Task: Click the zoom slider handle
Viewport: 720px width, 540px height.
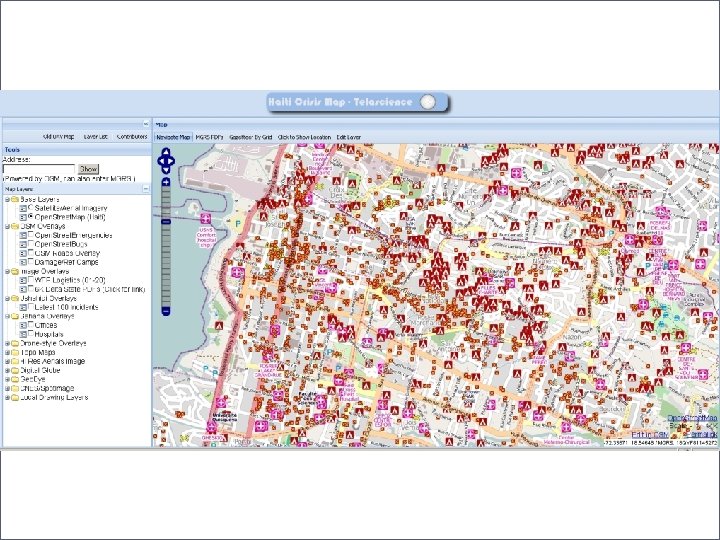Action: point(166,222)
